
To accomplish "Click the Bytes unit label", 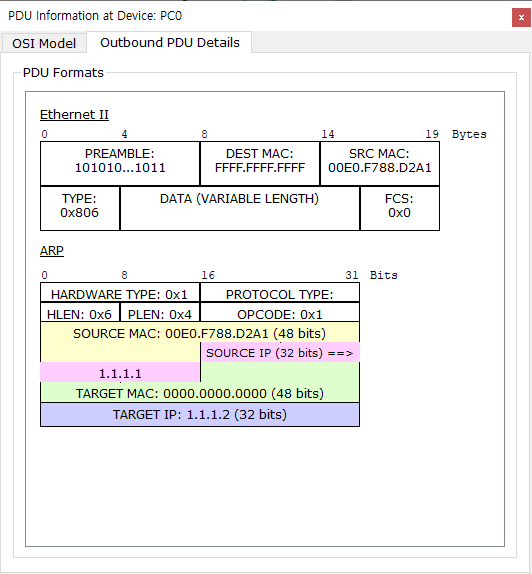I will pyautogui.click(x=469, y=134).
